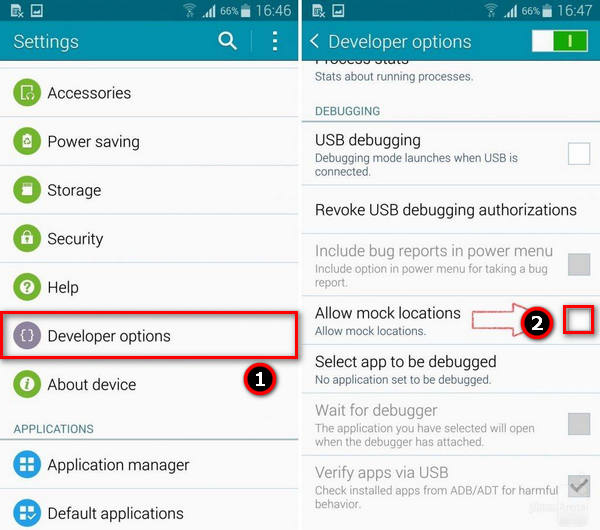Tap the Help question mark icon

click(27, 287)
